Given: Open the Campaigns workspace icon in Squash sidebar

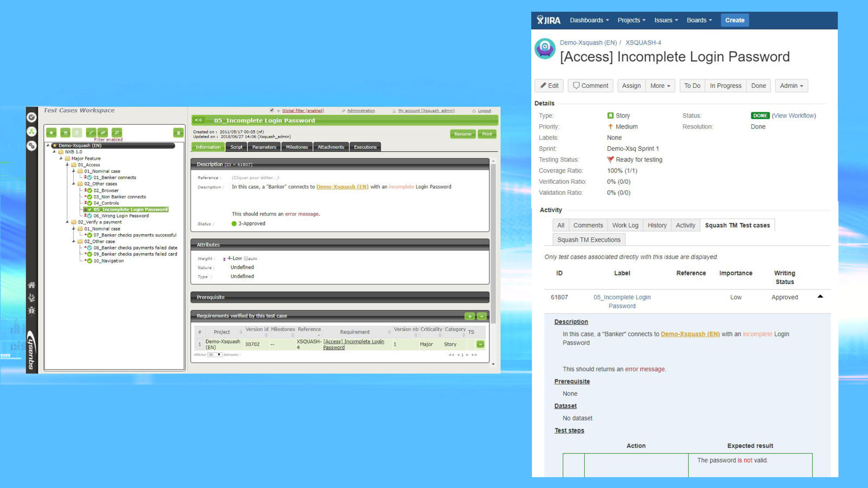Looking at the screenshot, I should click(x=31, y=145).
